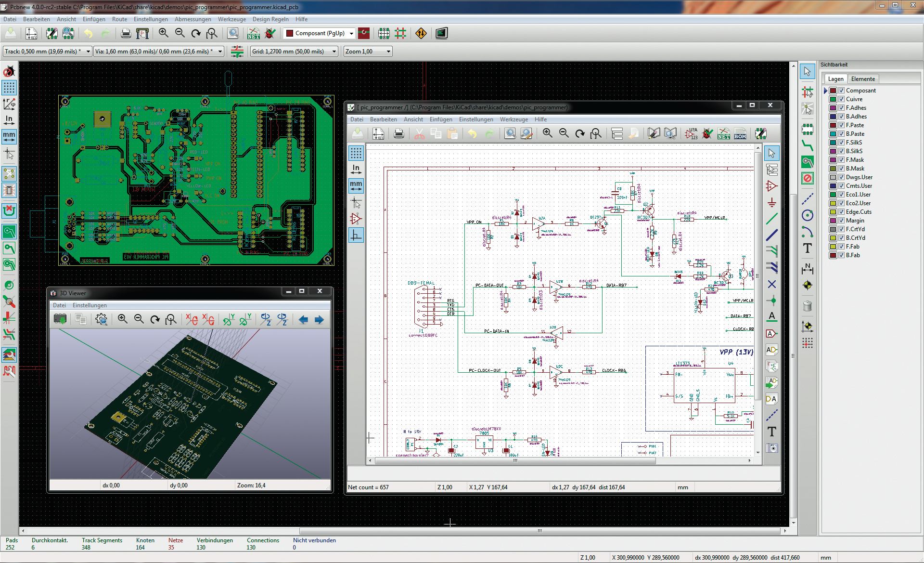
Task: Click the BOM generation icon
Action: [740, 134]
